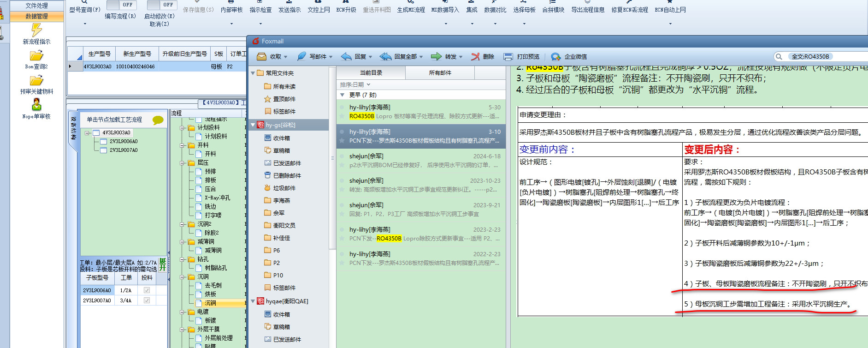Open the 转发 dropdown arrow

pyautogui.click(x=461, y=57)
